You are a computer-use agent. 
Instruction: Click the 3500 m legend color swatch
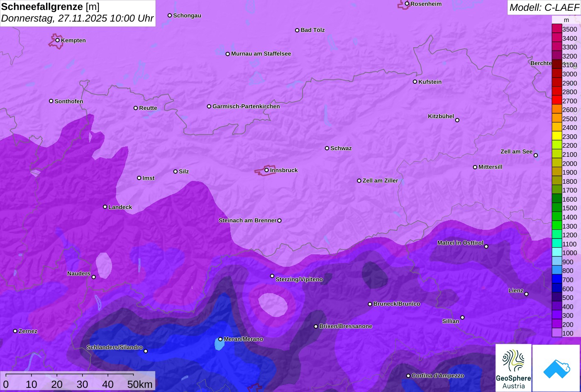pos(557,29)
